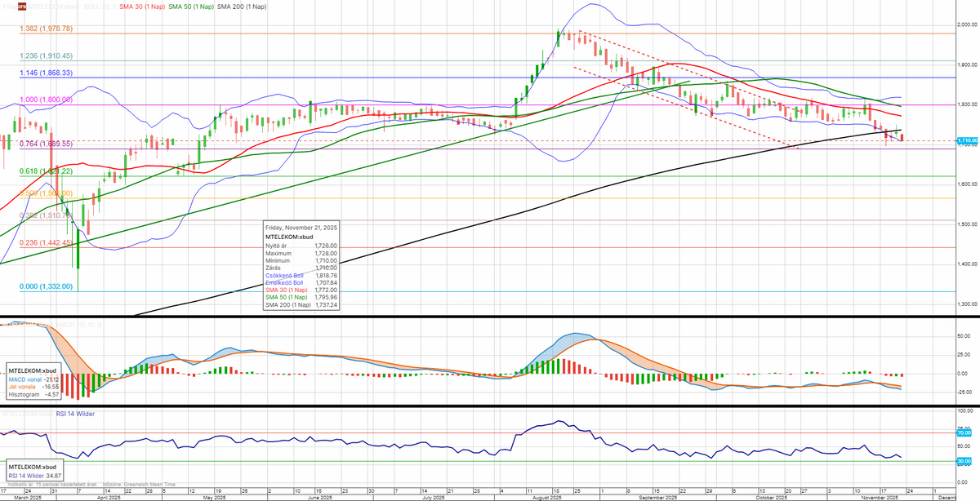
Task: Click the price tooltip box for November 21
Action: click(x=302, y=265)
